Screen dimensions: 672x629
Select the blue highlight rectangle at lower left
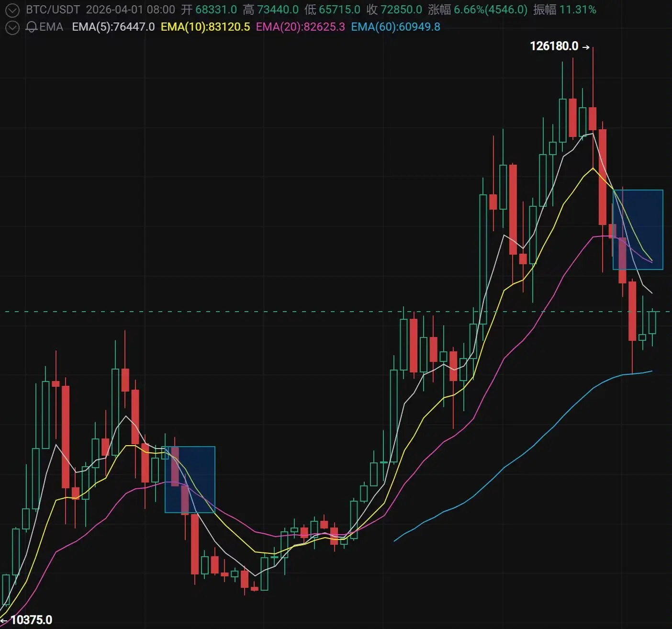(x=190, y=480)
